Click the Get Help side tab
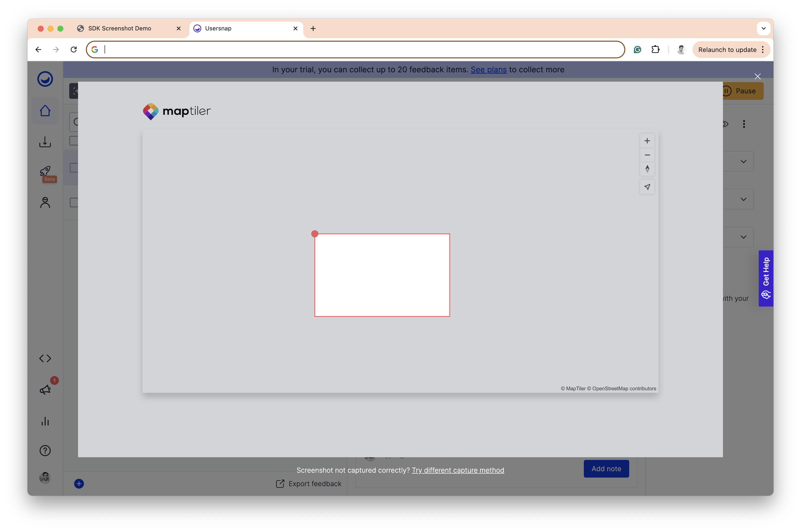Viewport: 801px width, 532px height. click(x=766, y=278)
